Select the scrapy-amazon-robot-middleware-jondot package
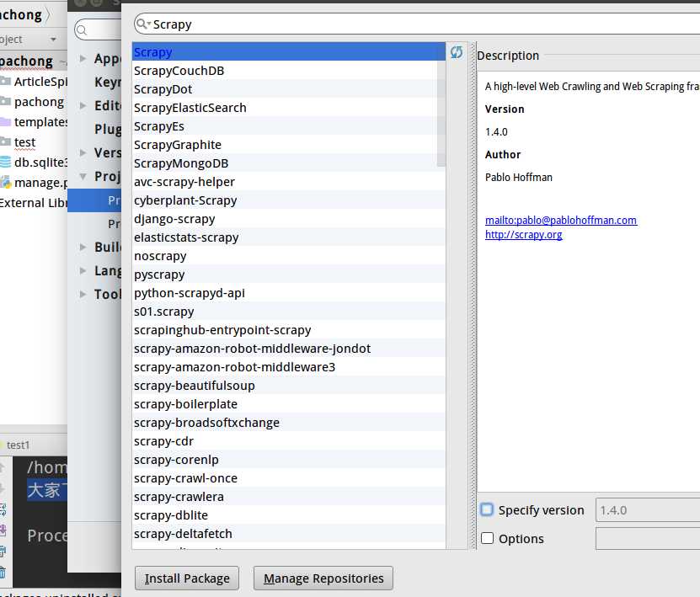The width and height of the screenshot is (700, 597). click(x=289, y=348)
